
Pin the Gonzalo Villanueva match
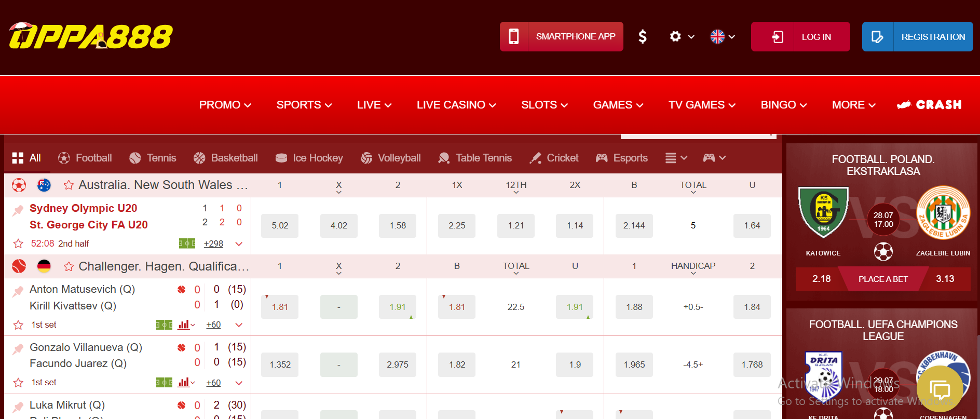(x=18, y=349)
